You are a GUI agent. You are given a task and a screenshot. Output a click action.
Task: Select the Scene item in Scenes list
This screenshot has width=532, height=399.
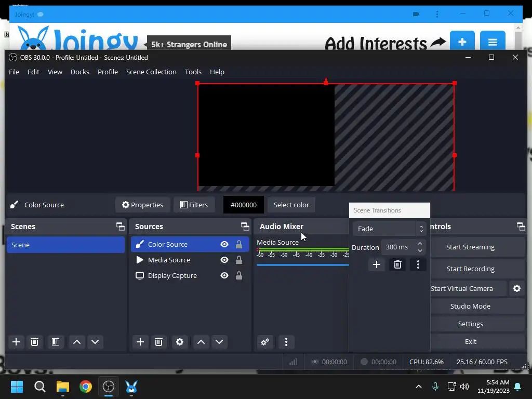pos(66,245)
